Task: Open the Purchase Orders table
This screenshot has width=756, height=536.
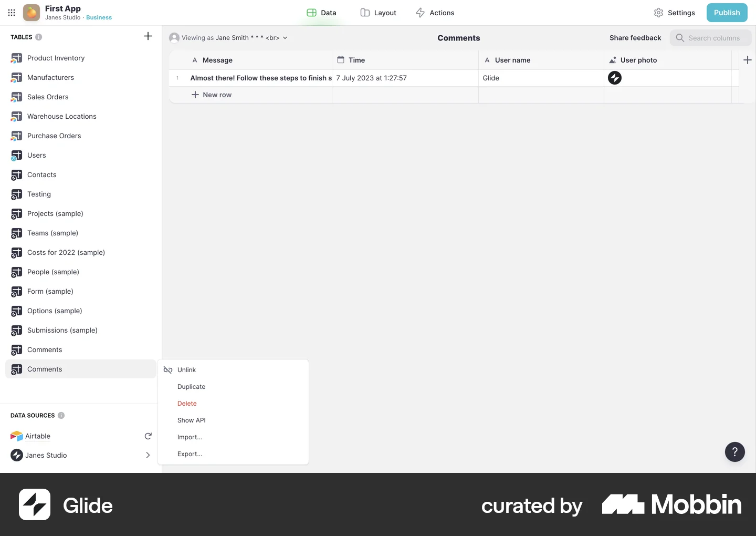Action: [x=81, y=136]
